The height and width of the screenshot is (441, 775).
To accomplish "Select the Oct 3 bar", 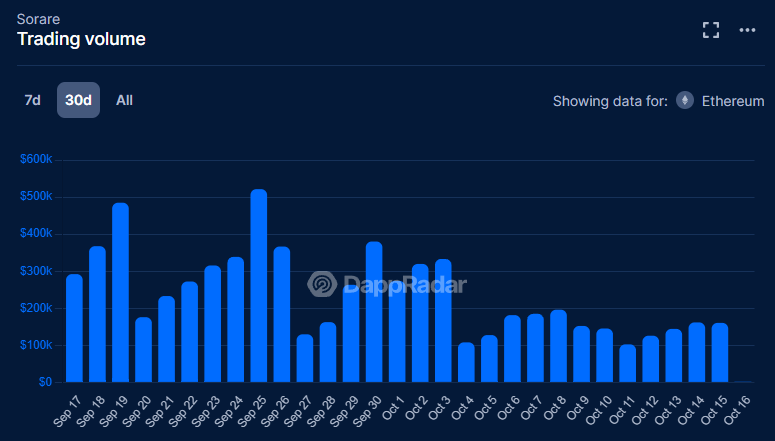I will click(x=443, y=321).
